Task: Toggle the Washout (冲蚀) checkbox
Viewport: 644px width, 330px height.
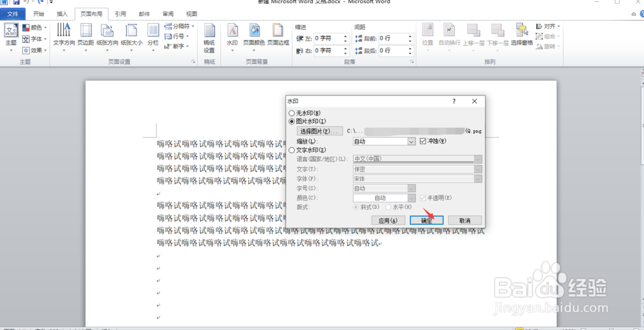Action: click(423, 141)
